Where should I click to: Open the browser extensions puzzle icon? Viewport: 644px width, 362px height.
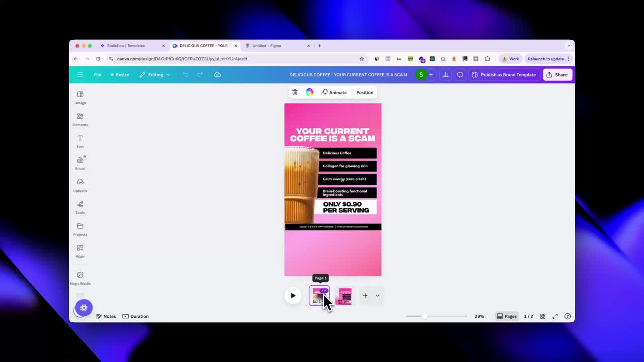(x=487, y=59)
